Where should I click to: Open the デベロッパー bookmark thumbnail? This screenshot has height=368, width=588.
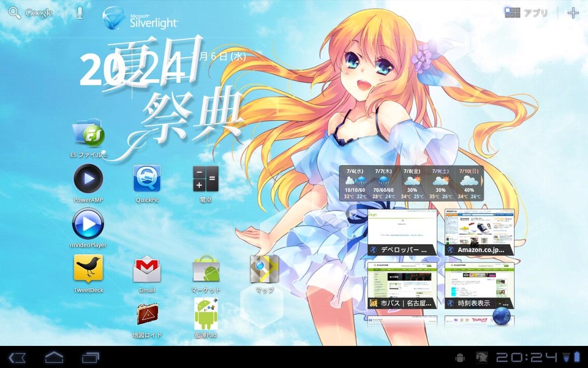pos(402,232)
